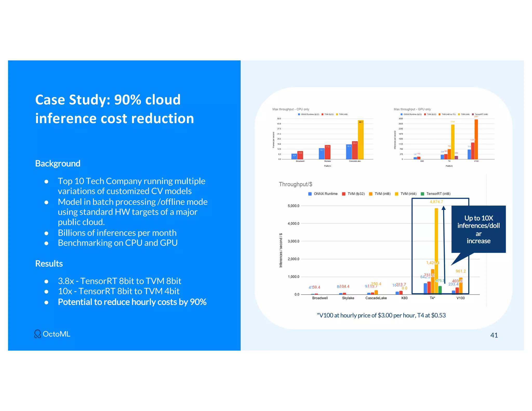Image resolution: width=532 pixels, height=411 pixels.
Task: Click the page number 41
Action: click(x=494, y=335)
